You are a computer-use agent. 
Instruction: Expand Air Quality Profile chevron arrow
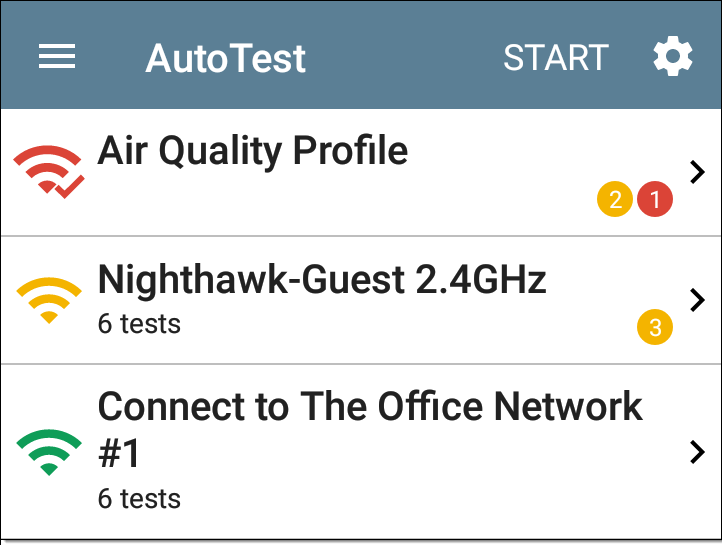(697, 172)
